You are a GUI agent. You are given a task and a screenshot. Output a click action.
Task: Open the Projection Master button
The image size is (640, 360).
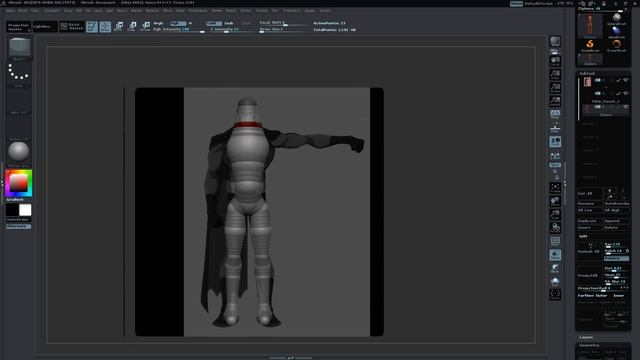[x=18, y=27]
